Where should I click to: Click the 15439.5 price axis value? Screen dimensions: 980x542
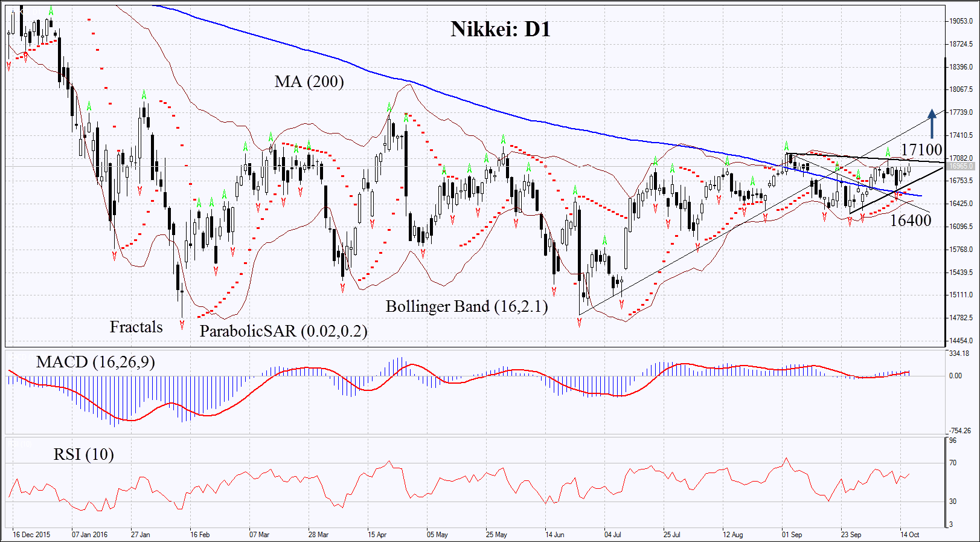[x=961, y=273]
